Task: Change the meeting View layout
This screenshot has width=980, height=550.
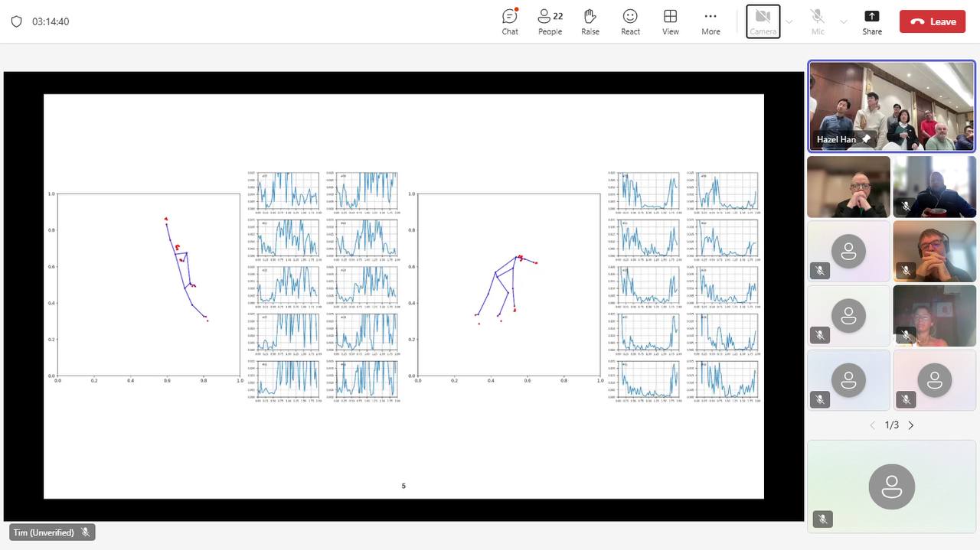Action: [670, 21]
